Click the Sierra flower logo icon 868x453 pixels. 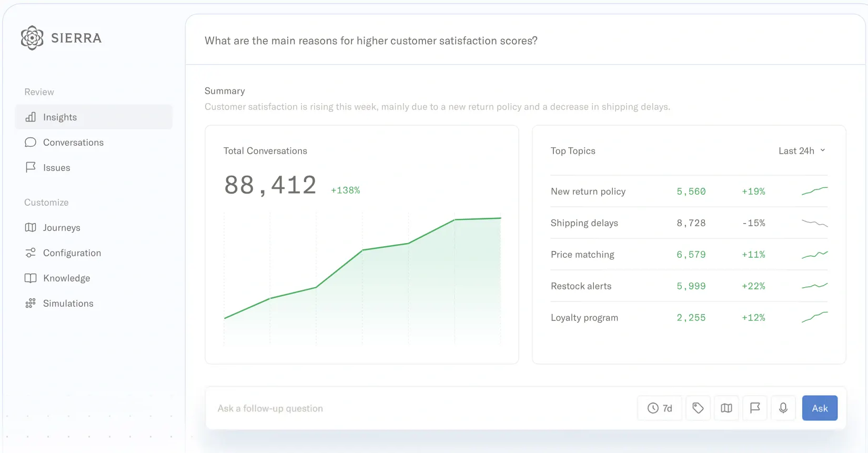point(32,38)
